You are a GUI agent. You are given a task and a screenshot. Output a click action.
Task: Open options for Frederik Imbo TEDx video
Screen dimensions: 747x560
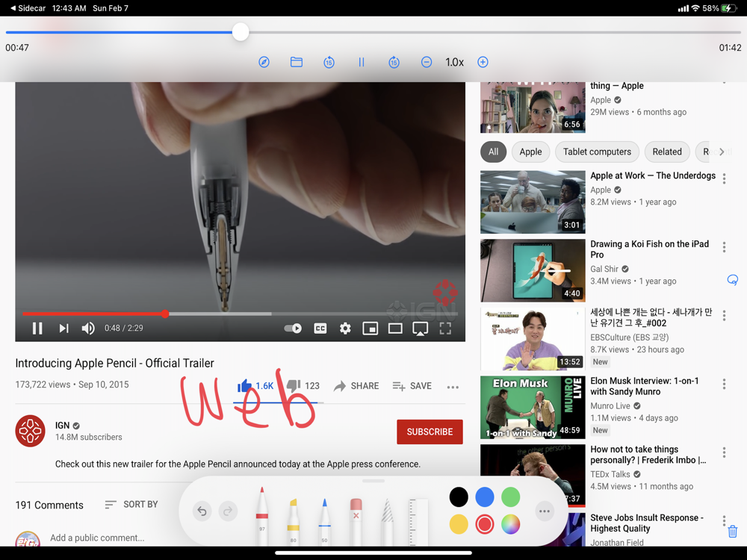724,452
